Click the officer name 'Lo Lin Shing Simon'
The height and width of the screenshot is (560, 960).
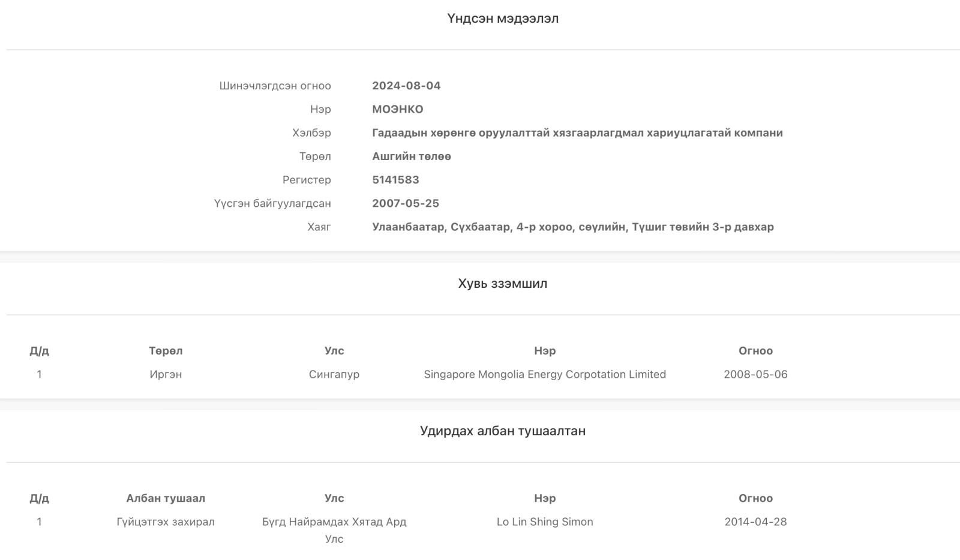(545, 522)
